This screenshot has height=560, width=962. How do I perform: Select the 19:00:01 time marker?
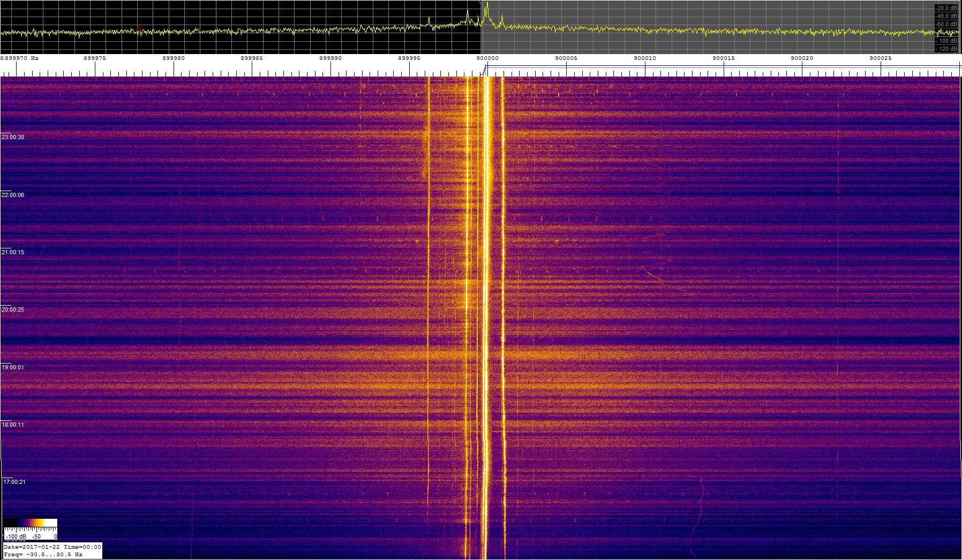(x=13, y=367)
